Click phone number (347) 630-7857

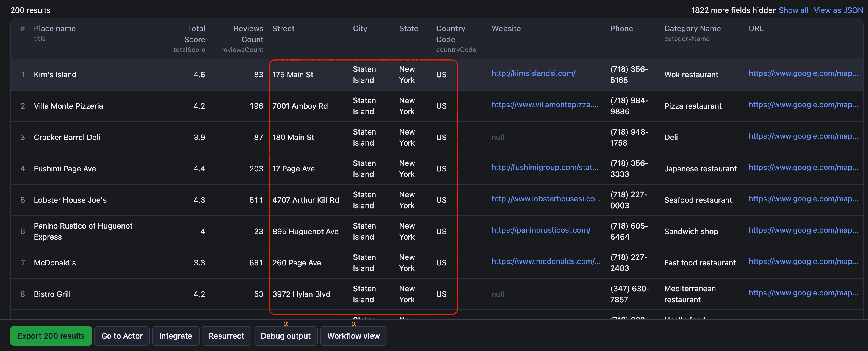coord(630,294)
